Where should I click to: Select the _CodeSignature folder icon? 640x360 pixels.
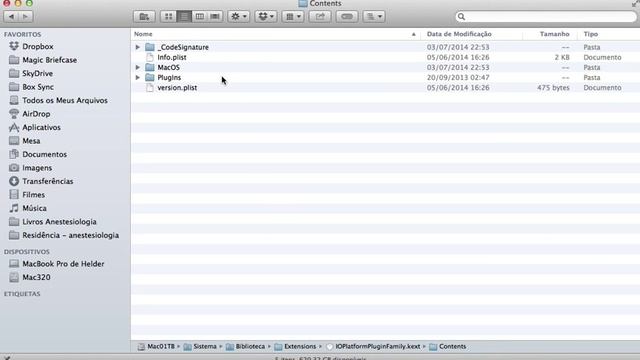[x=150, y=47]
